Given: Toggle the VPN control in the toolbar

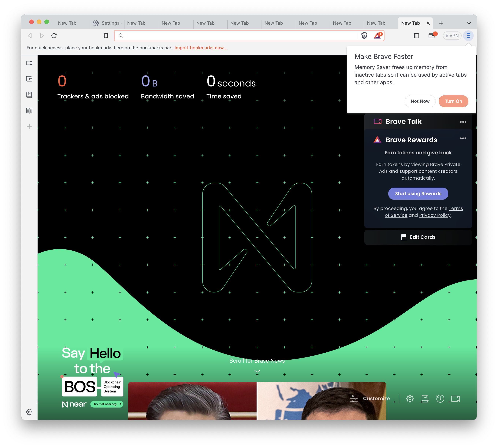Looking at the screenshot, I should click(x=452, y=36).
